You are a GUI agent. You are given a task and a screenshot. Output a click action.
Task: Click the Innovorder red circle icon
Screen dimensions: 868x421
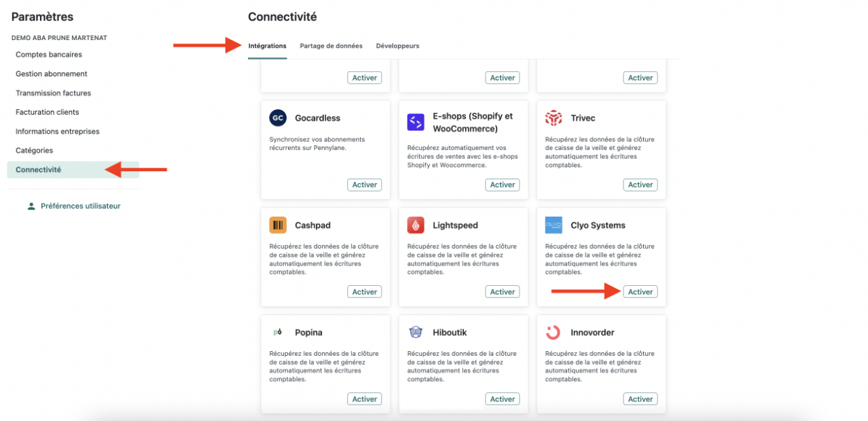coord(554,332)
